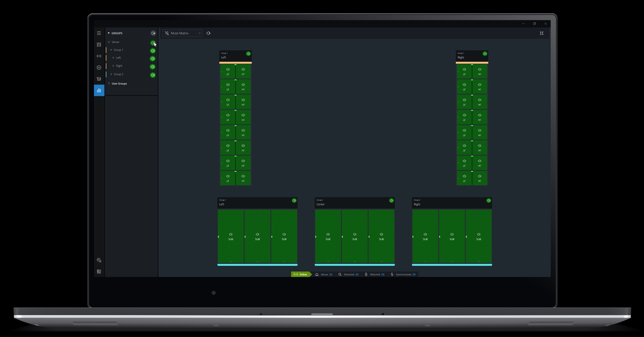Expand the Left tree node
This screenshot has width=644, height=337.
113,58
